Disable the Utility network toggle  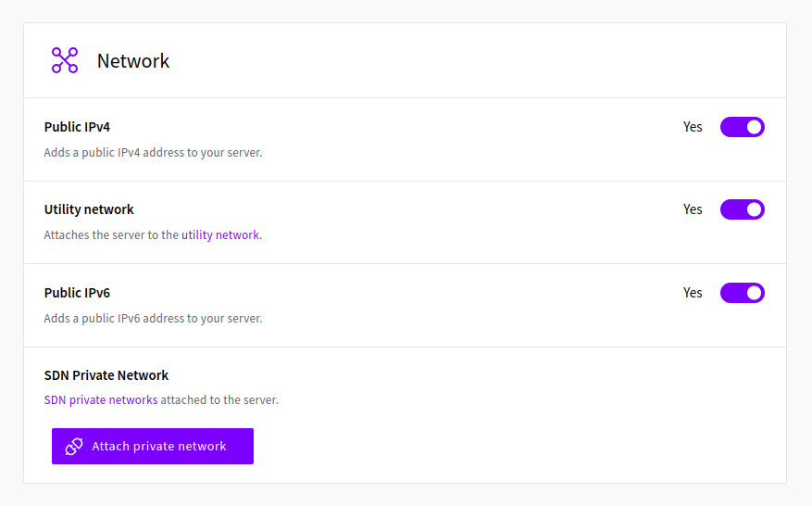(742, 209)
